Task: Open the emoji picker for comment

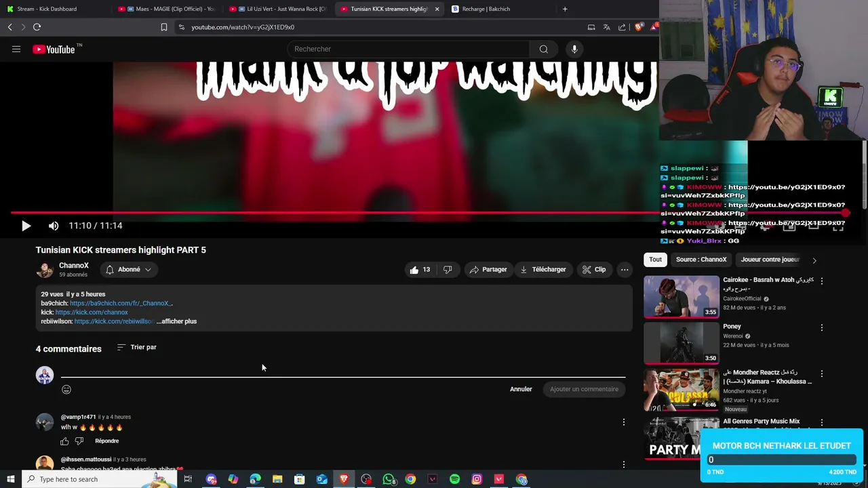Action: (x=66, y=389)
